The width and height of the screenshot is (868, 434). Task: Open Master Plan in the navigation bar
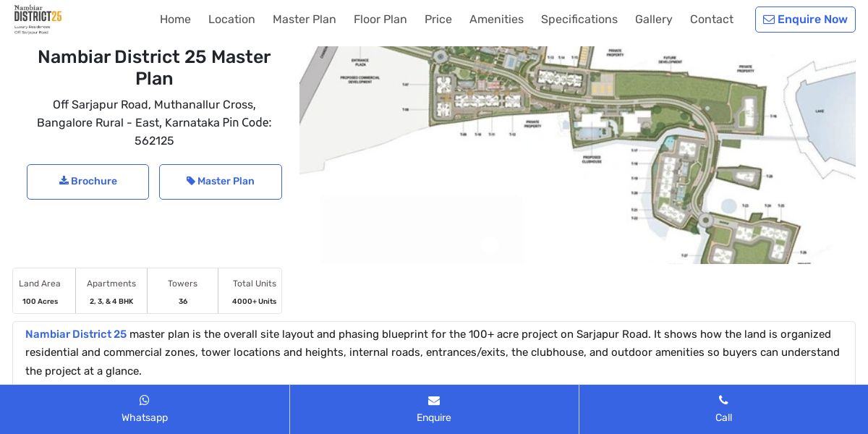305,20
